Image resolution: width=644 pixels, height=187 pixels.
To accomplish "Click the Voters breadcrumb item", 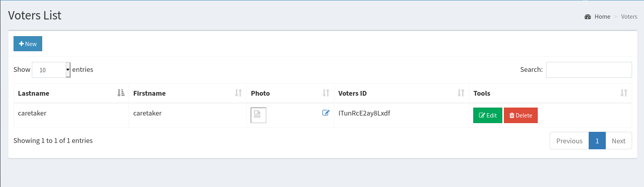I will 629,17.
